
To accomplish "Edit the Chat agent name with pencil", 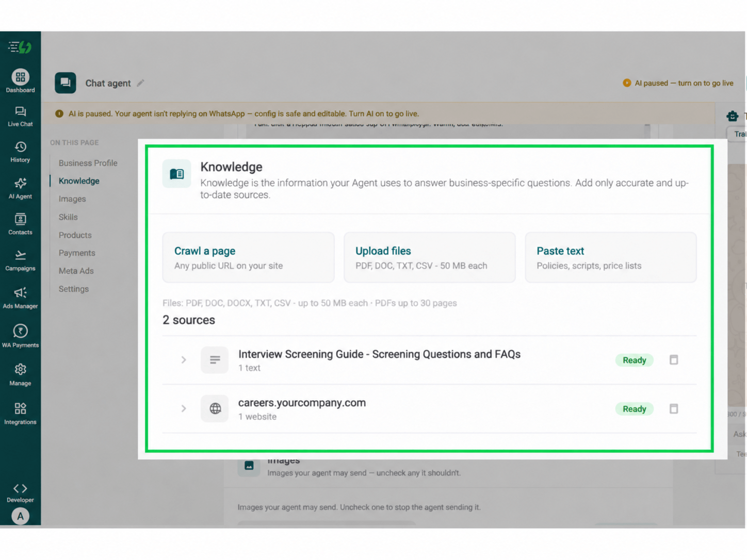I will [x=140, y=83].
